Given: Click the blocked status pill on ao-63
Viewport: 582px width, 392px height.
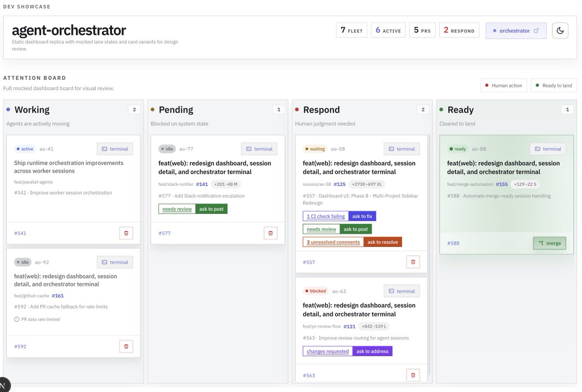Looking at the screenshot, I should click(316, 291).
